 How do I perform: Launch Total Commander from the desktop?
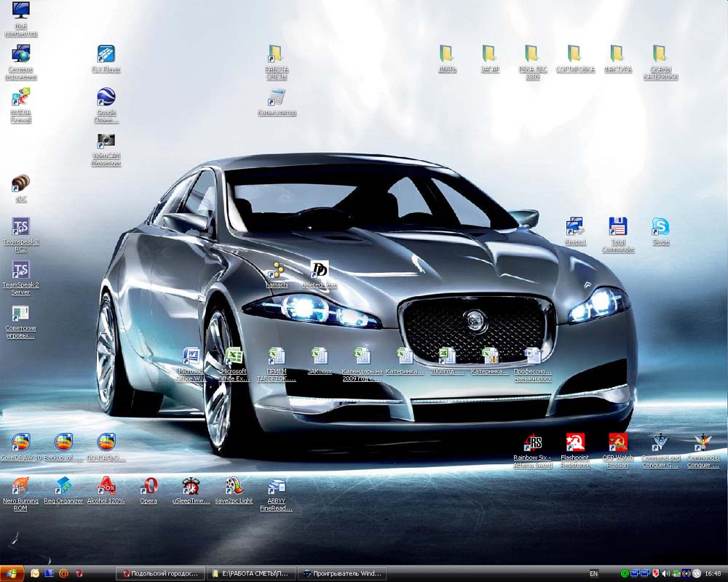617,227
